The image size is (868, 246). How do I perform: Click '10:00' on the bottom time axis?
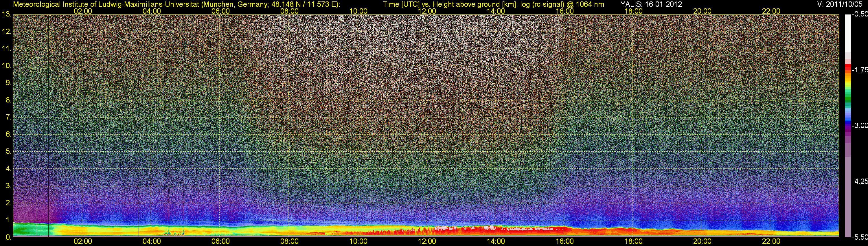[x=358, y=241]
